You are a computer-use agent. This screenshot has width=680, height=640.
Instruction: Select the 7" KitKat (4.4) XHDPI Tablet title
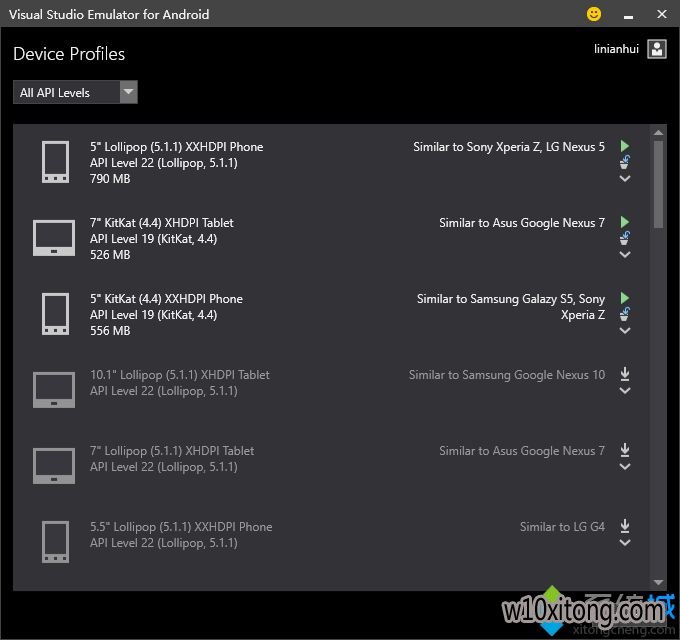162,222
